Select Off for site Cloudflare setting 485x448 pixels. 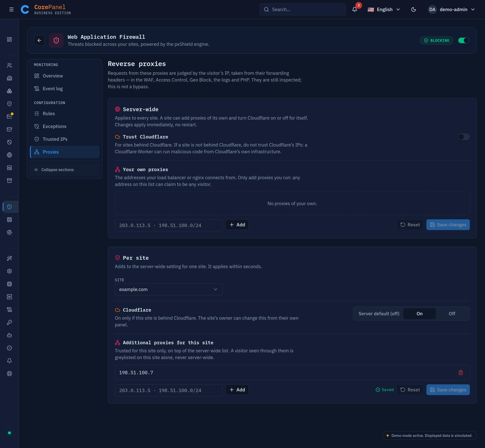[x=452, y=314]
